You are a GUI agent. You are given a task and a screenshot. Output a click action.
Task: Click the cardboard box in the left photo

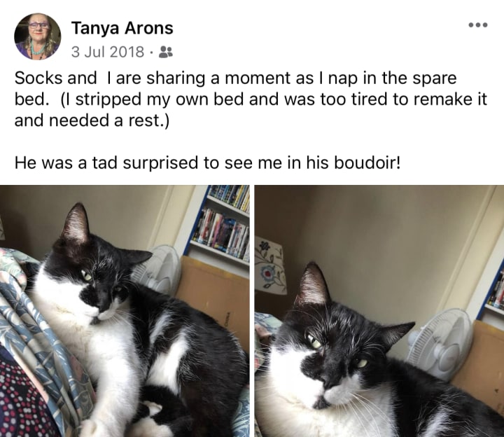pyautogui.click(x=213, y=294)
